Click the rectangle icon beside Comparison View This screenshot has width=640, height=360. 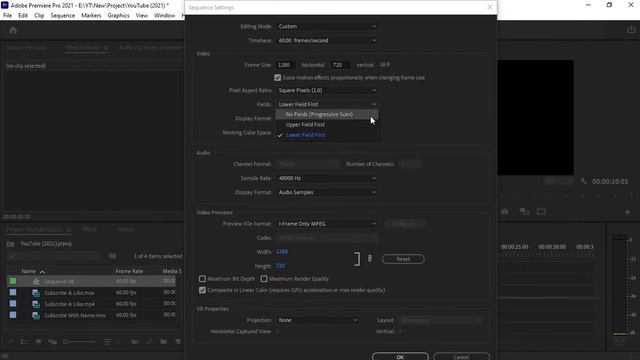tap(541, 211)
